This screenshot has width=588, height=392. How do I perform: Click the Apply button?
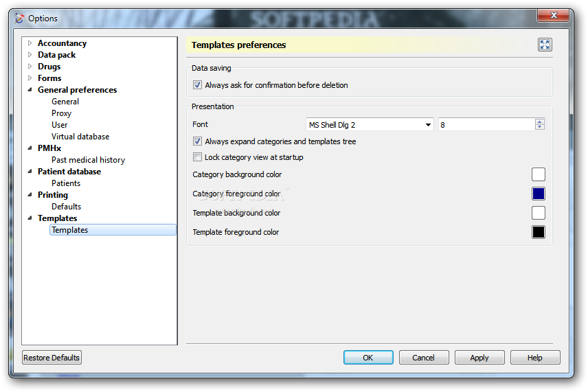(479, 358)
